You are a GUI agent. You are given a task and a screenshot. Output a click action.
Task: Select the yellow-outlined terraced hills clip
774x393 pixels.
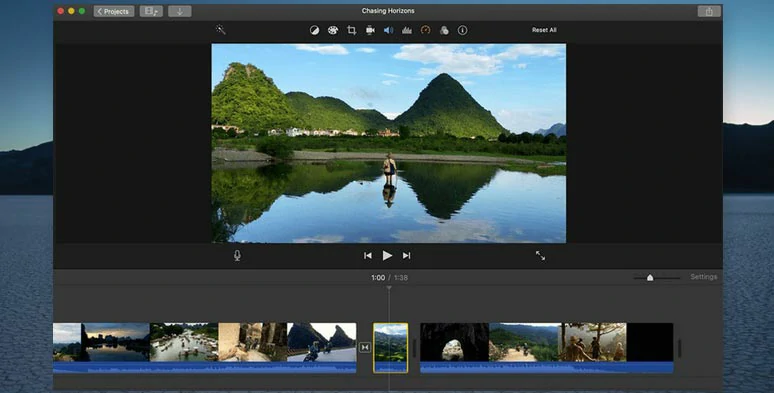[390, 348]
